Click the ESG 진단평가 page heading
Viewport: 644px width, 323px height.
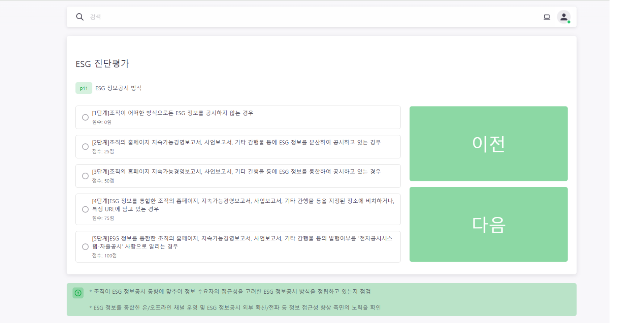[103, 64]
